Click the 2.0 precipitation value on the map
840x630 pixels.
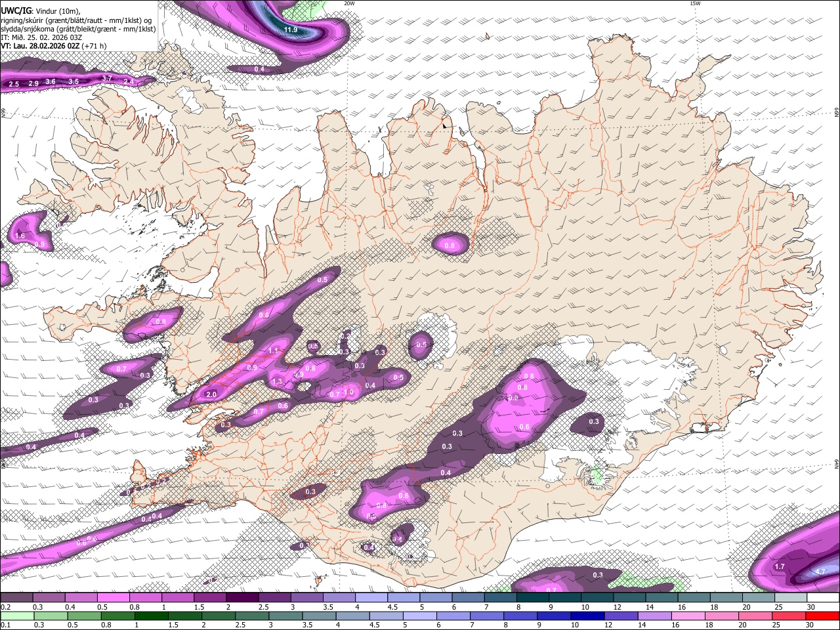(211, 394)
